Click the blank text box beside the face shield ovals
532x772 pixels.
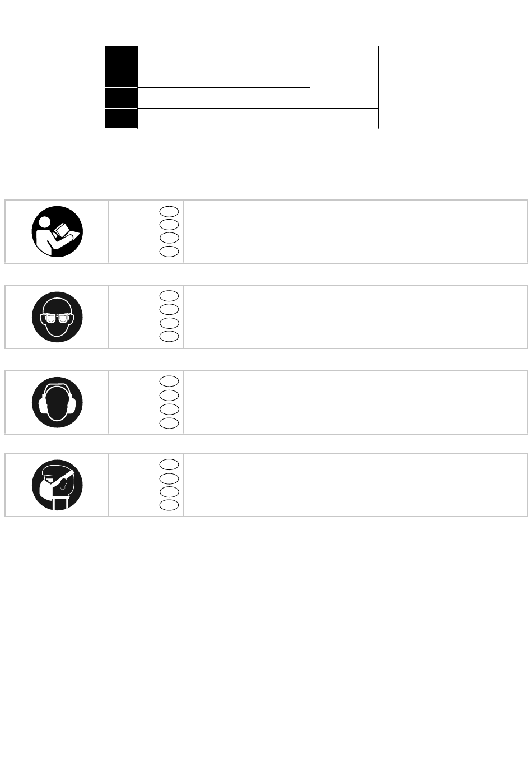tap(355, 485)
